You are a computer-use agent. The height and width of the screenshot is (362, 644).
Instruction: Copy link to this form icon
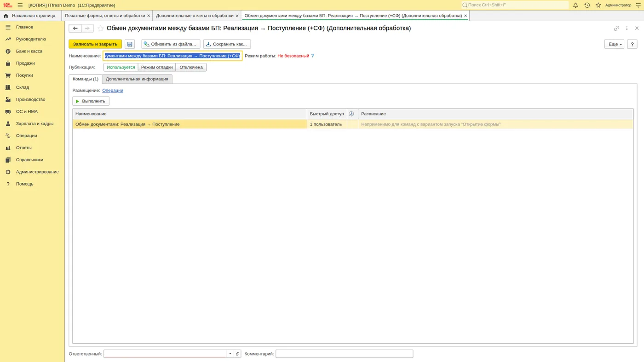616,28
